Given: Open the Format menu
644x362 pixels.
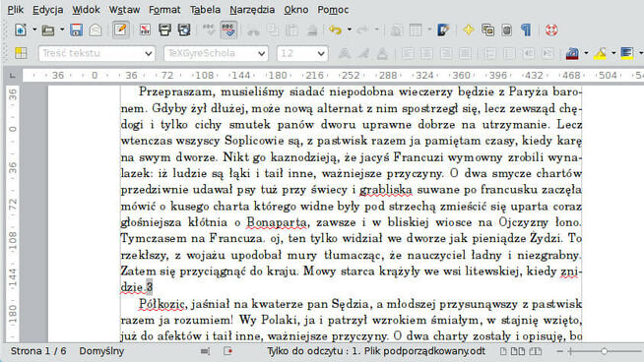Looking at the screenshot, I should [x=164, y=10].
